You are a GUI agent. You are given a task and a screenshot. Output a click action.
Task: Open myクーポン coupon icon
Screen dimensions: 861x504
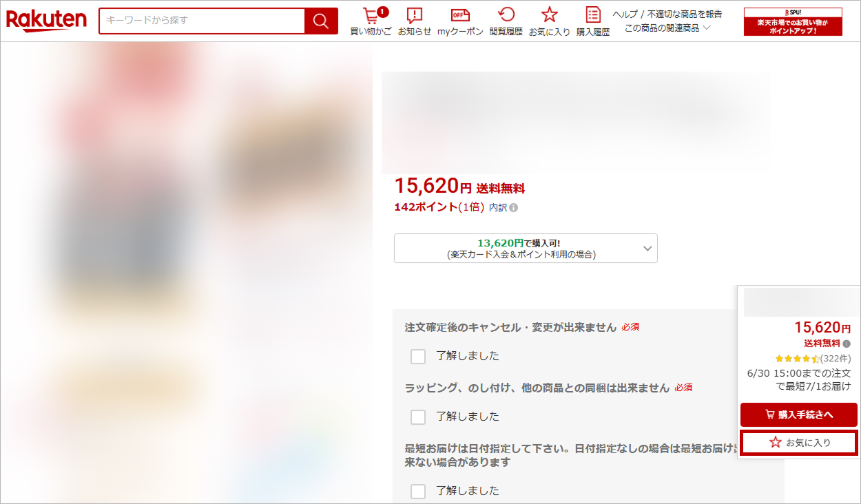click(x=460, y=22)
